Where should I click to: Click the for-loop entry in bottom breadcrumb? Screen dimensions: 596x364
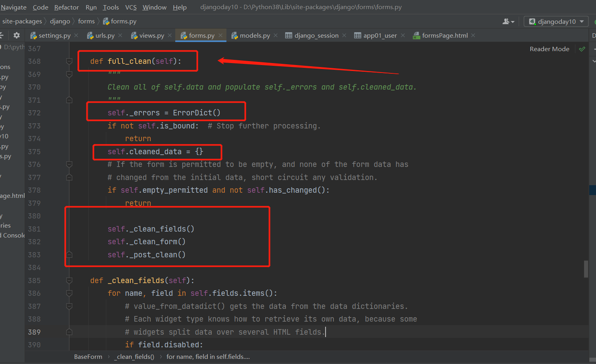[208, 357]
